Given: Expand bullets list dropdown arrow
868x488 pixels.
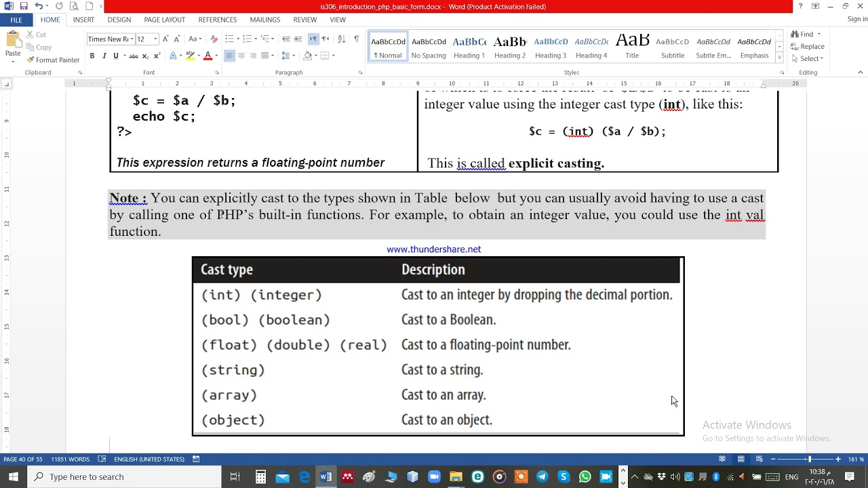Looking at the screenshot, I should pos(237,39).
